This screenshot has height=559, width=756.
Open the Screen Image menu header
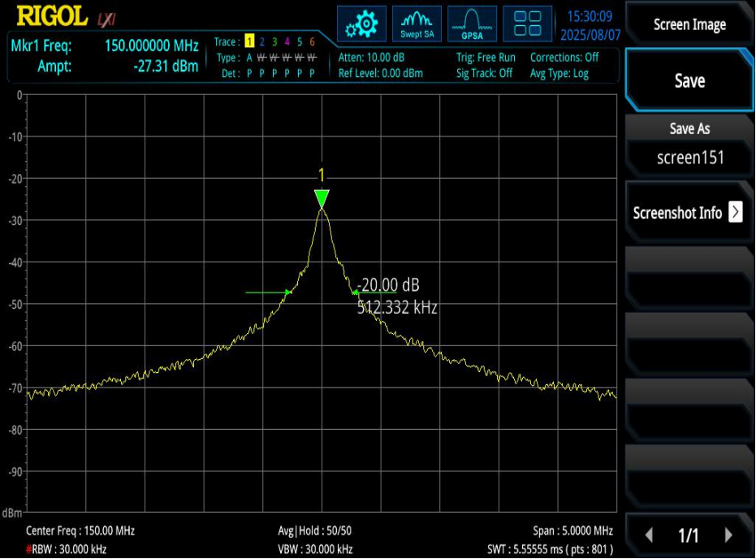tap(689, 24)
